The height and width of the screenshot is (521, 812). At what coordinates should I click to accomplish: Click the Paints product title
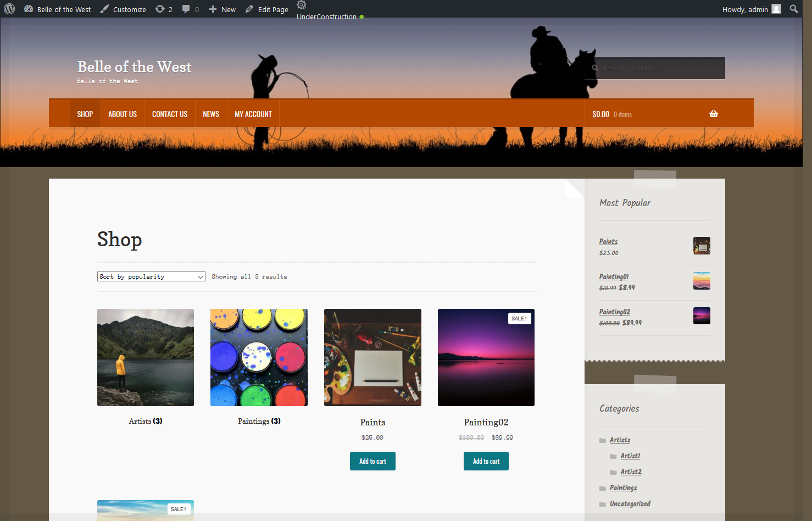[372, 422]
